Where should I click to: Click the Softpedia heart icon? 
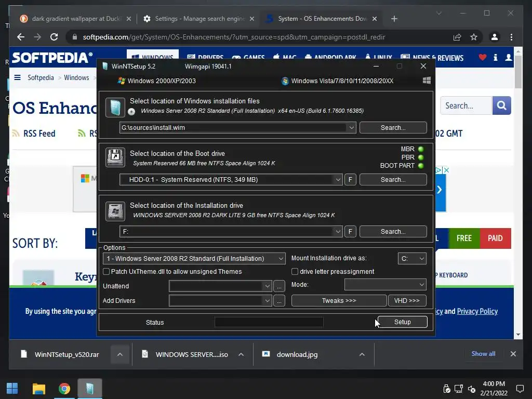pos(483,57)
